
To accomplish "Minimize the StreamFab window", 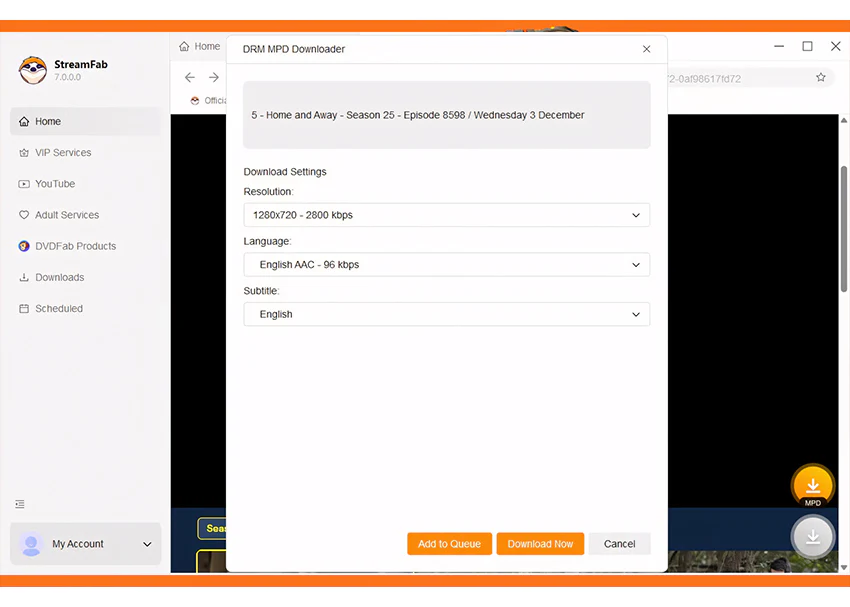I will (x=779, y=47).
